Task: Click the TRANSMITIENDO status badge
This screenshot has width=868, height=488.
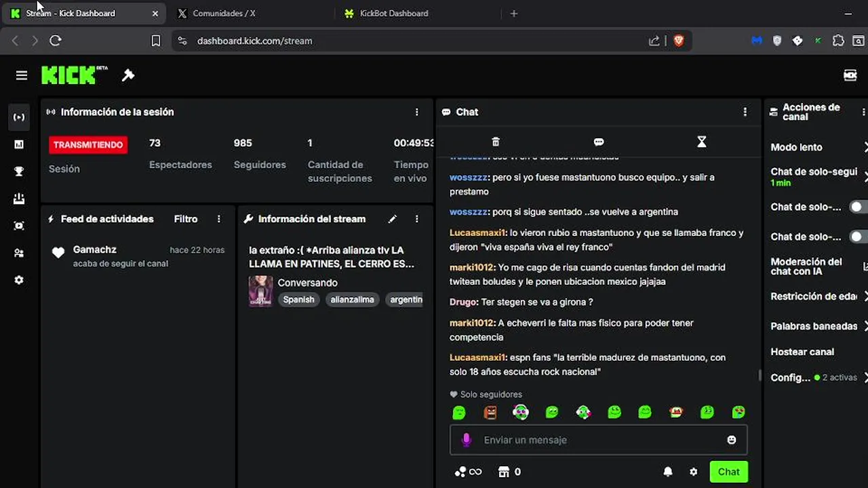Action: pos(88,144)
